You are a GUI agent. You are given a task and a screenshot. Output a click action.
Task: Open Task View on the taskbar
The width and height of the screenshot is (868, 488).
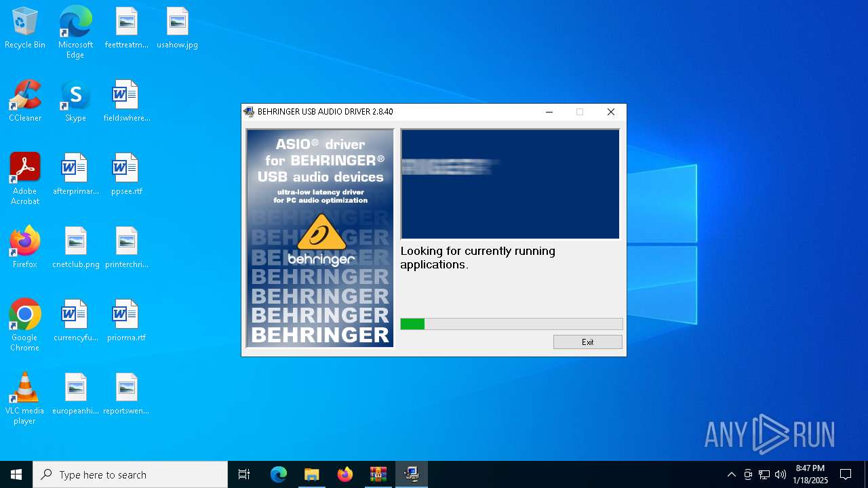(244, 474)
